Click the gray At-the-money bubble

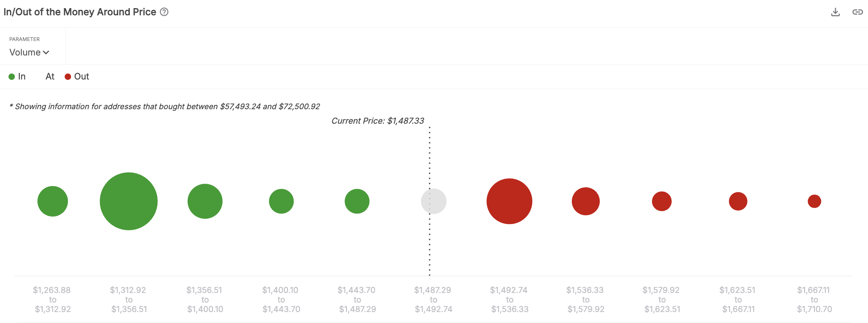click(x=434, y=201)
